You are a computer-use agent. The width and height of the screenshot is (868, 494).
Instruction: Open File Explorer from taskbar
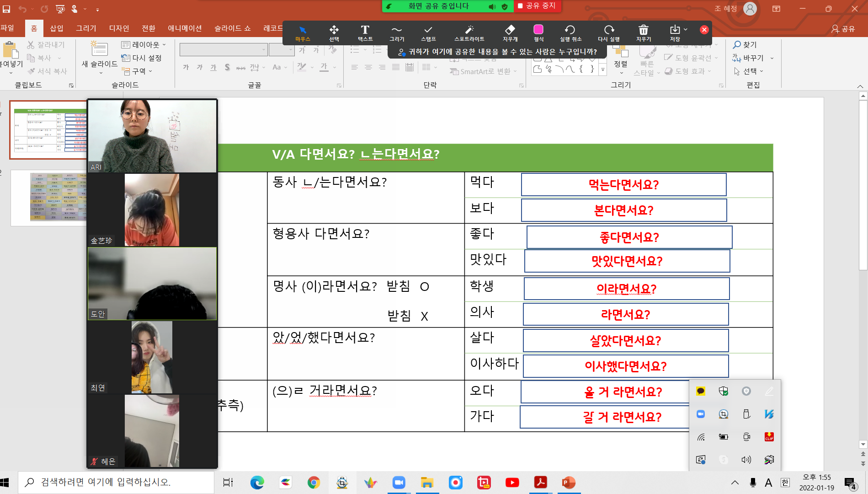tap(427, 483)
